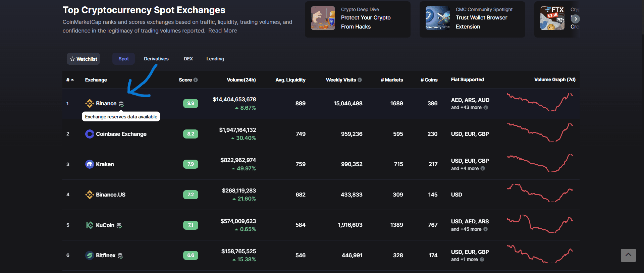Click the scroll-to-top arrow button
The width and height of the screenshot is (644, 273).
pos(628,255)
